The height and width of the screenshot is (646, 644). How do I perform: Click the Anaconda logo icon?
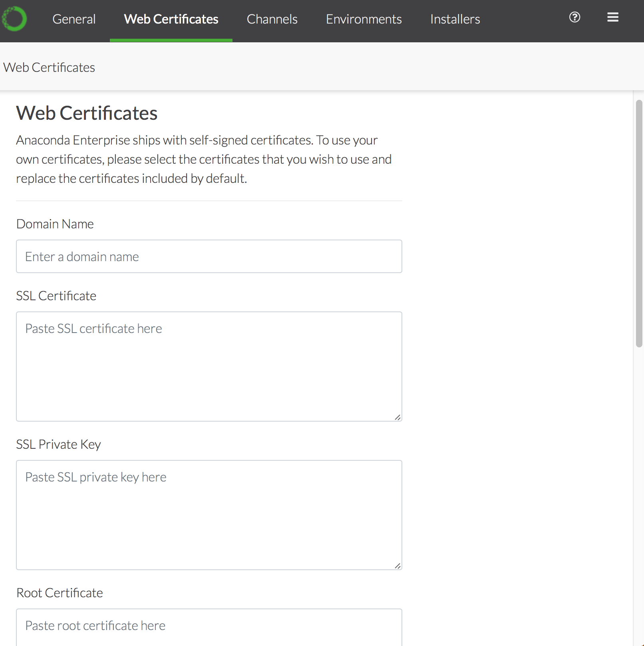click(x=14, y=19)
